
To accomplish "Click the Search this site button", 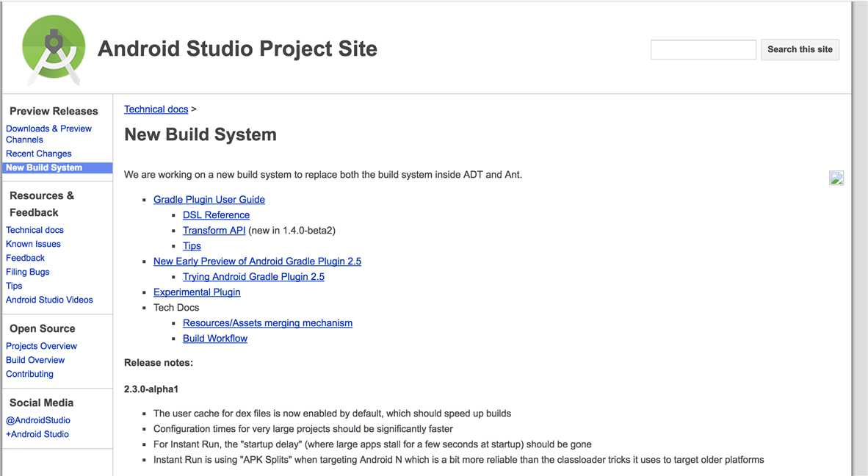I will pos(800,49).
